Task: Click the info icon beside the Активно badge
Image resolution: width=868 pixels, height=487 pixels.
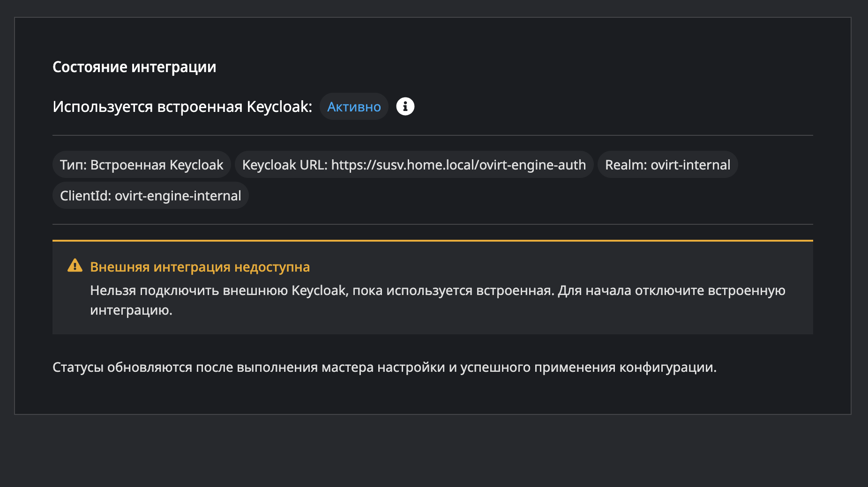Action: [405, 107]
